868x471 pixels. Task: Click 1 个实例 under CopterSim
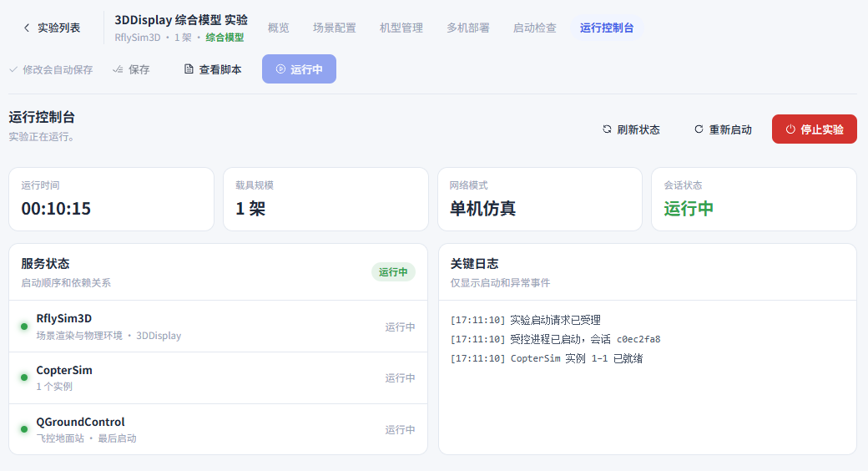[54, 386]
